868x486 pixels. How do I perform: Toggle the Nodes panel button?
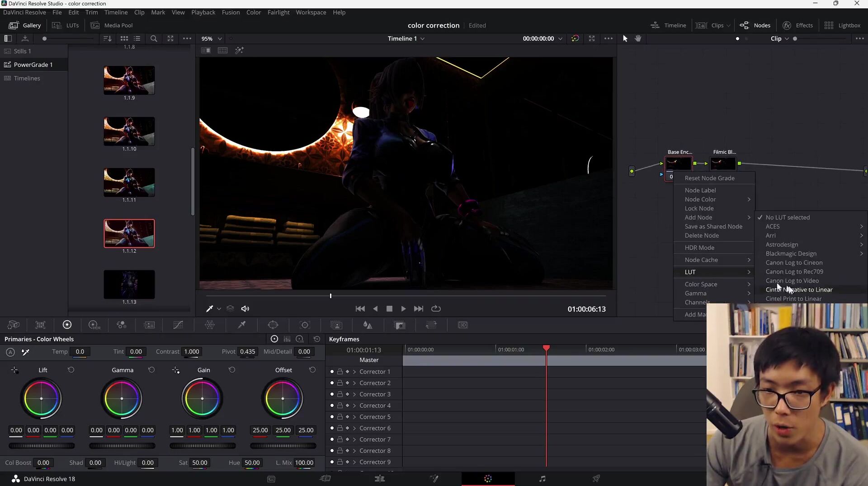click(x=755, y=25)
